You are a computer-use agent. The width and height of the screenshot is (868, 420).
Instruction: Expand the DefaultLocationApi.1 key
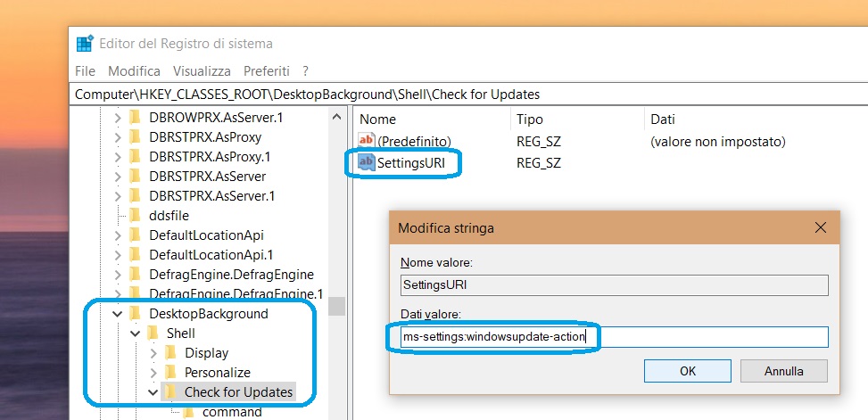coord(118,255)
